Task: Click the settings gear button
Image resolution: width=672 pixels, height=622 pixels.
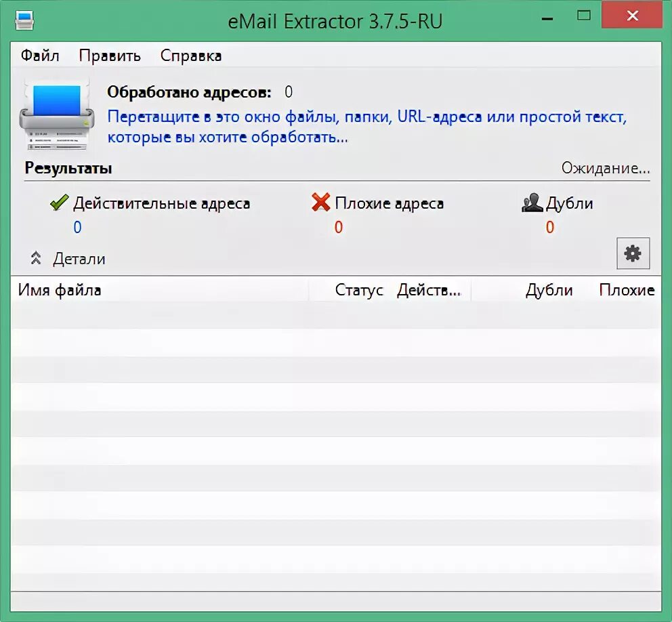Action: (x=633, y=253)
